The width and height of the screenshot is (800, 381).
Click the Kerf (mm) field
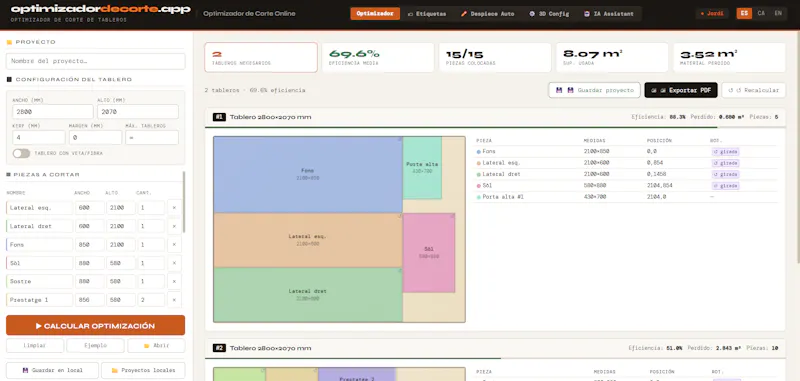(x=39, y=137)
